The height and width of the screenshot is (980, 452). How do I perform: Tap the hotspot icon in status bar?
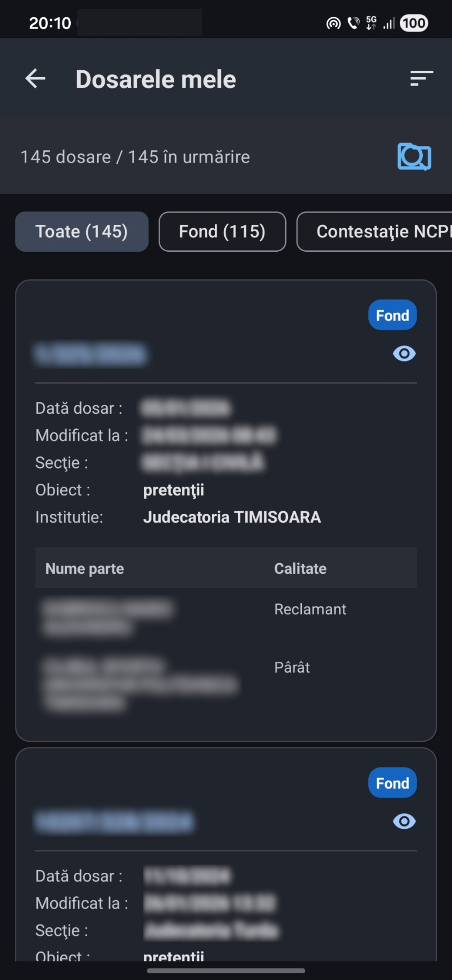point(333,23)
